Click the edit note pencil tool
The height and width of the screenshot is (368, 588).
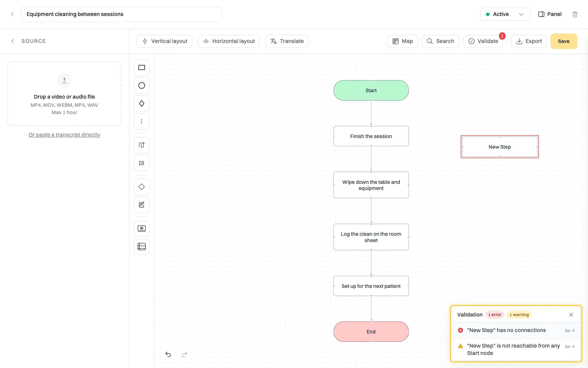(142, 205)
